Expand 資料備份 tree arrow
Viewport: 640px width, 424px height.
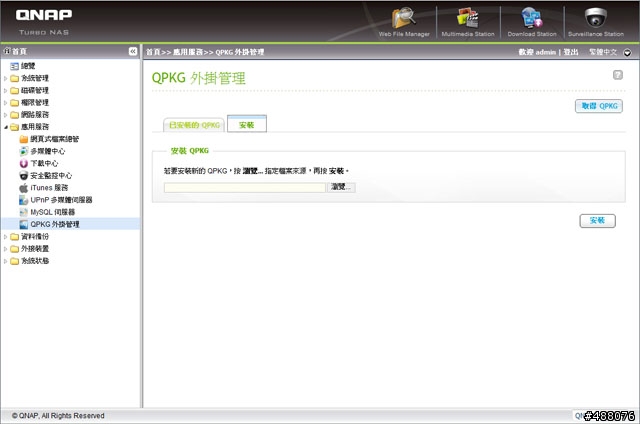[x=5, y=237]
